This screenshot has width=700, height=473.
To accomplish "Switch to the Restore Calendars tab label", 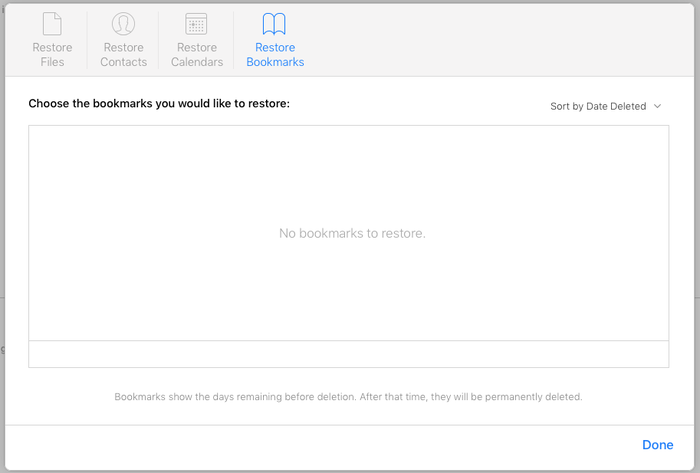I will click(x=197, y=54).
